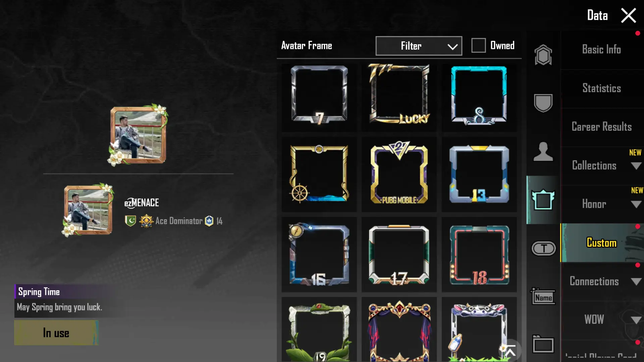Select the Name tag icon
The width and height of the screenshot is (644, 362).
543,296
